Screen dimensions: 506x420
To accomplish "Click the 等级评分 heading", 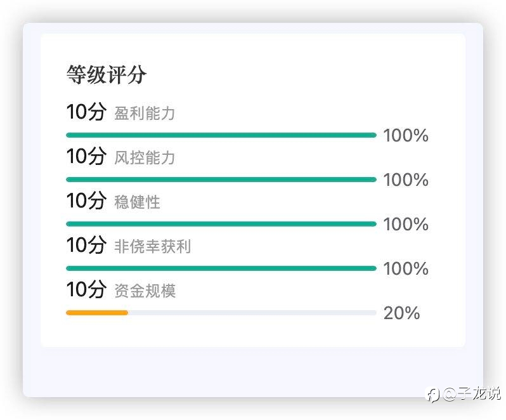I will pos(107,74).
